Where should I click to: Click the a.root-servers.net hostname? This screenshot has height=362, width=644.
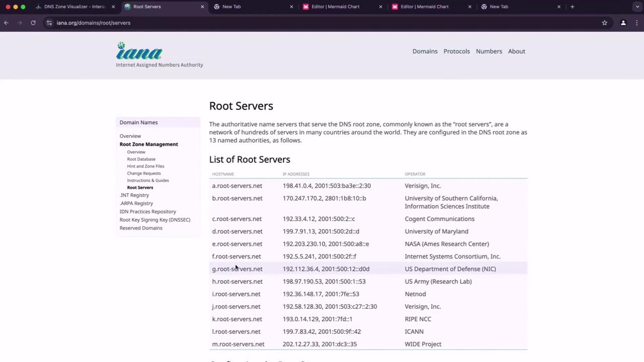coord(237,186)
